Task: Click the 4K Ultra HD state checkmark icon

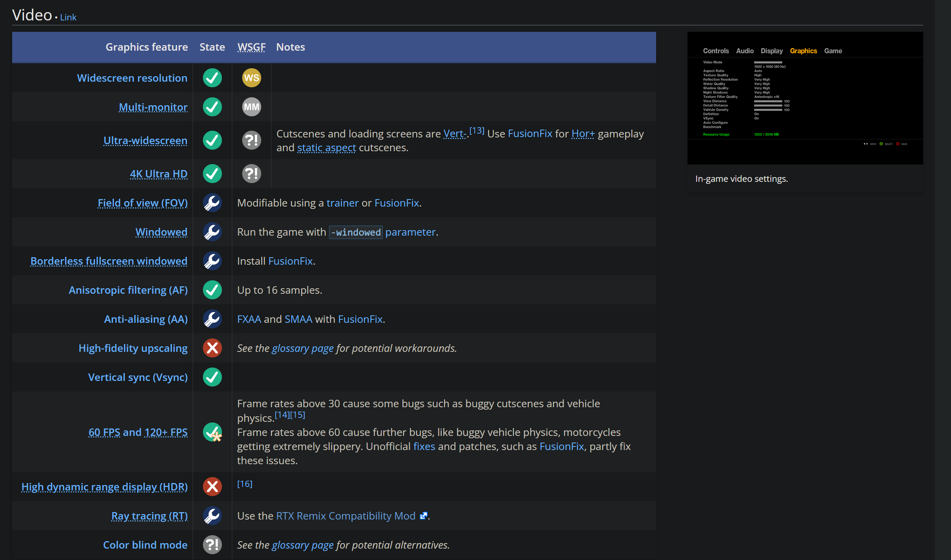Action: 212,174
